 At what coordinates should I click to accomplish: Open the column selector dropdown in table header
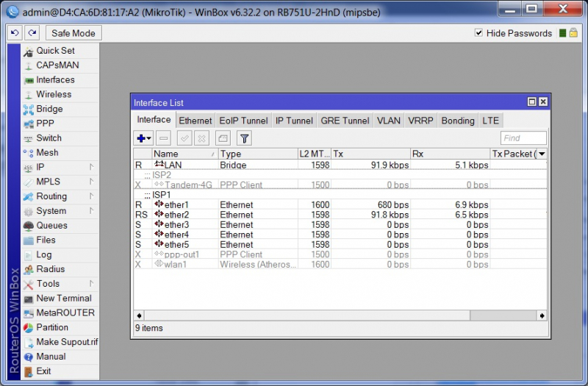coord(542,154)
